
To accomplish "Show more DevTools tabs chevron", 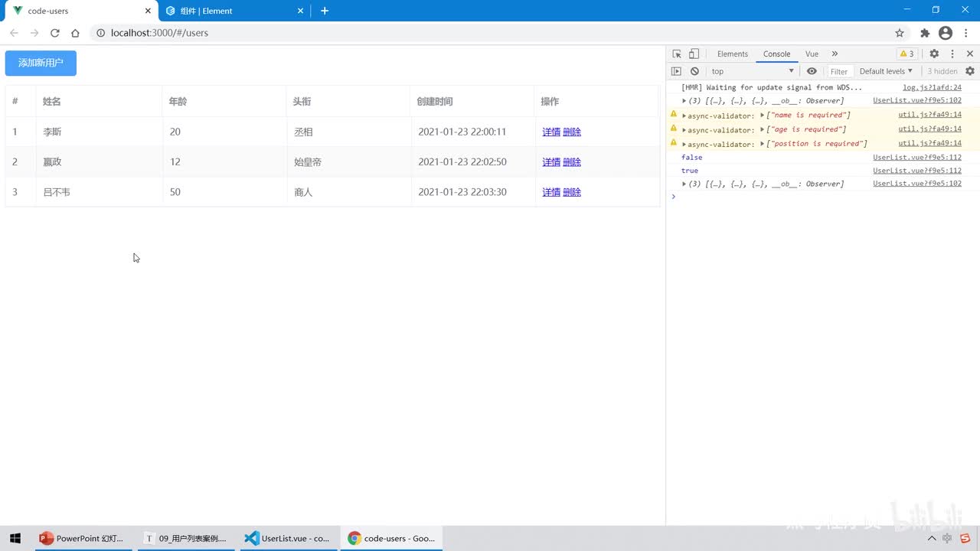I will click(835, 54).
